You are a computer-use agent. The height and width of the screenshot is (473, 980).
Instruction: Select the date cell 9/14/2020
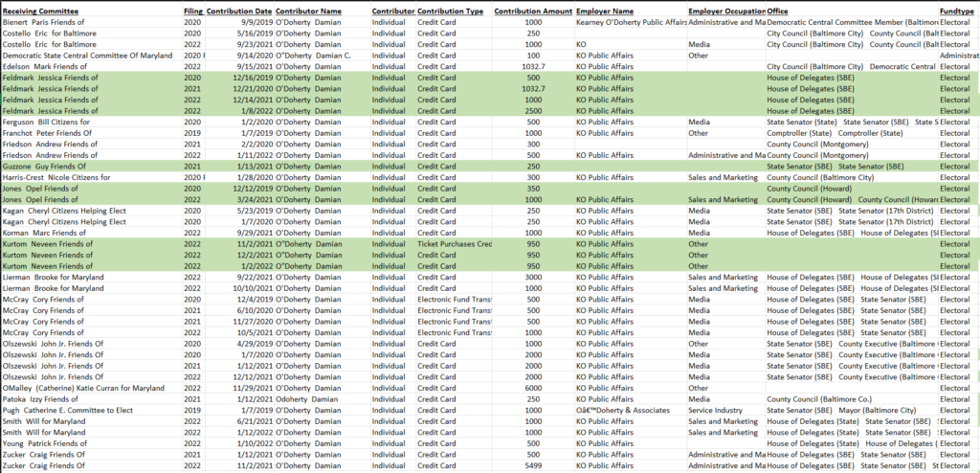pos(256,56)
